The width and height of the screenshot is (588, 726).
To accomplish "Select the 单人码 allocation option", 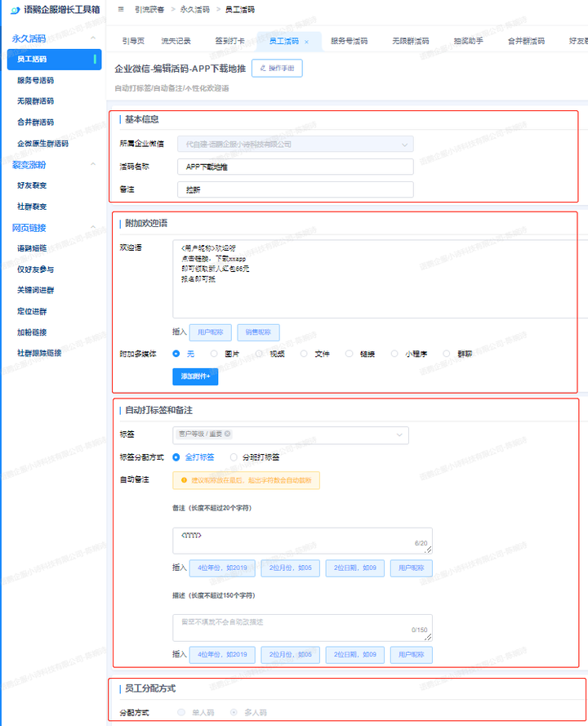I will click(x=182, y=713).
